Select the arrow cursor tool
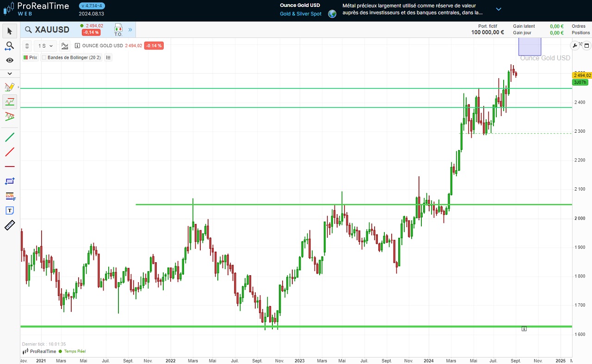The image size is (592, 364). 10,31
